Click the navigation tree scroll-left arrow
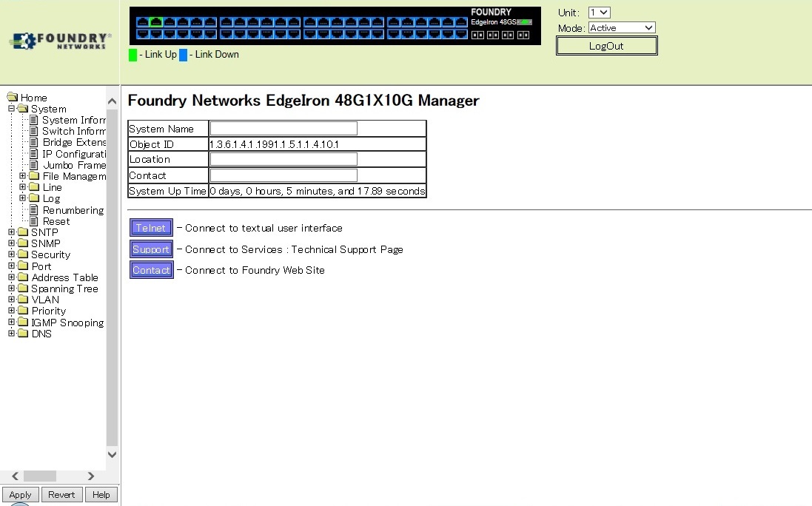812x506 pixels. pyautogui.click(x=15, y=476)
